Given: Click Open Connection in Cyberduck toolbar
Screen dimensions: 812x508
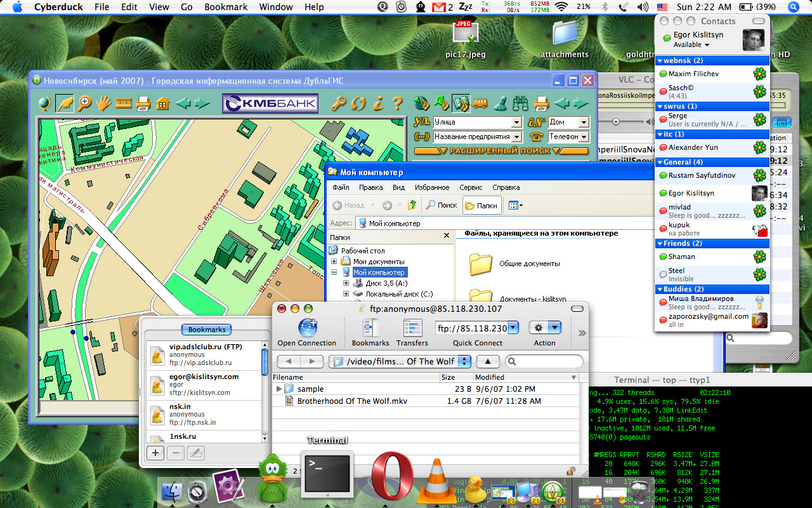Looking at the screenshot, I should point(307,333).
